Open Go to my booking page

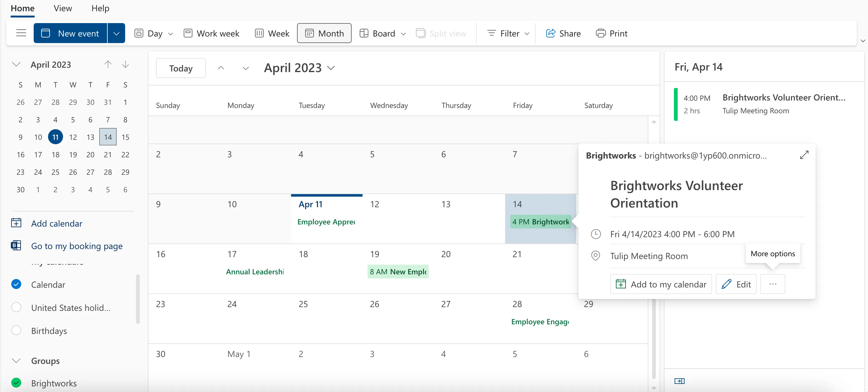(x=77, y=246)
